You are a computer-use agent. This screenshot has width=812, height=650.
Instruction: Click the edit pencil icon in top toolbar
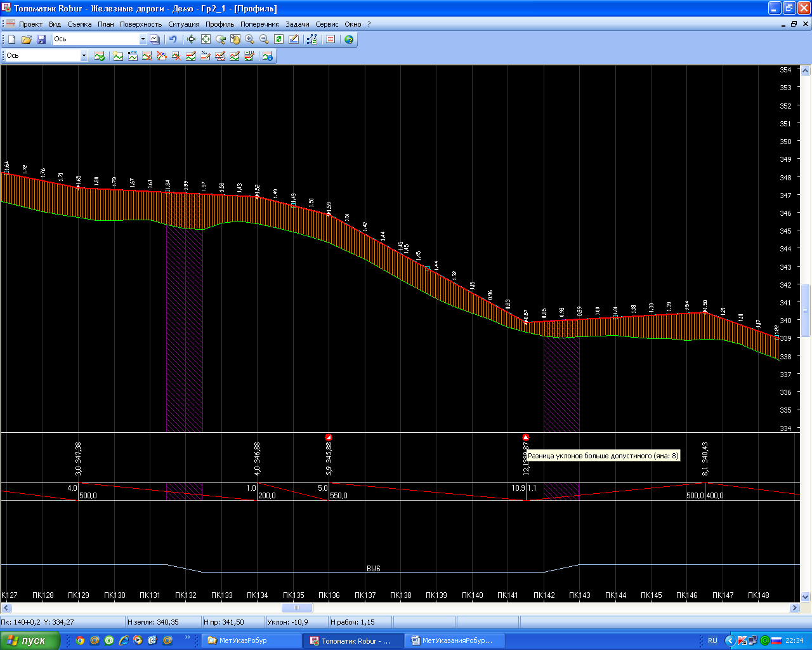coord(294,39)
